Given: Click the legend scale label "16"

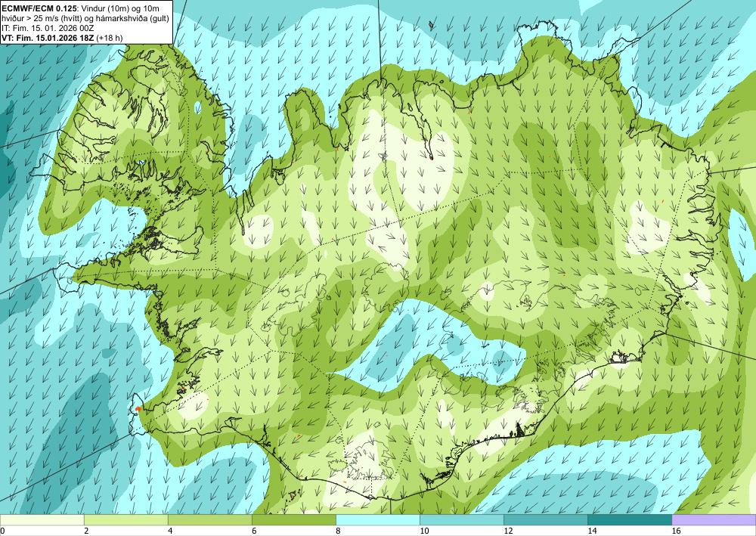Looking at the screenshot, I should [x=677, y=531].
